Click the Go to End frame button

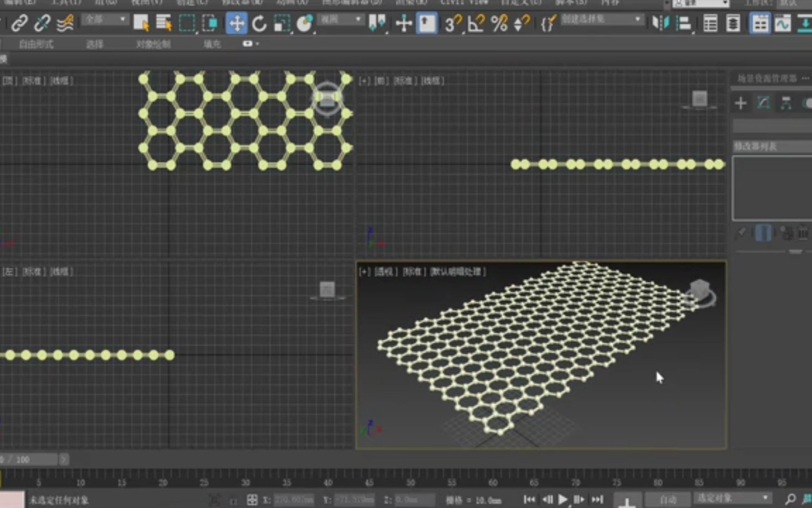tap(597, 500)
